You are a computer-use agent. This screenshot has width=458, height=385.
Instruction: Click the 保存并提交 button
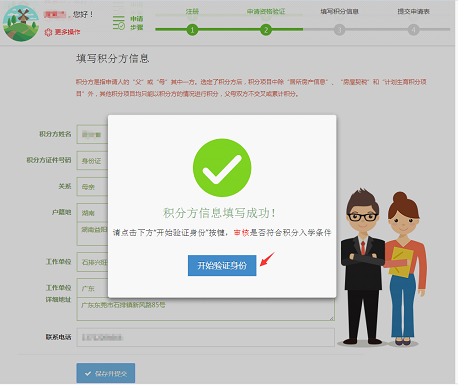pos(106,373)
